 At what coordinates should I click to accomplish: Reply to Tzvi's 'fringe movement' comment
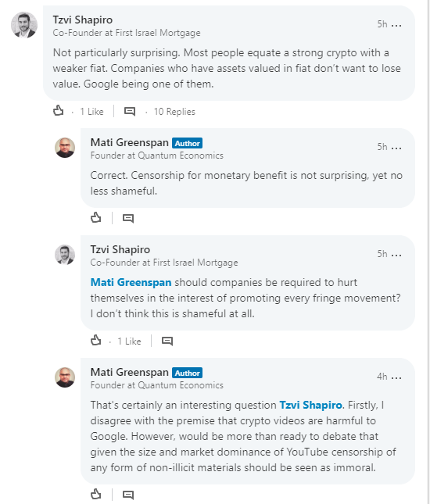[x=167, y=341]
